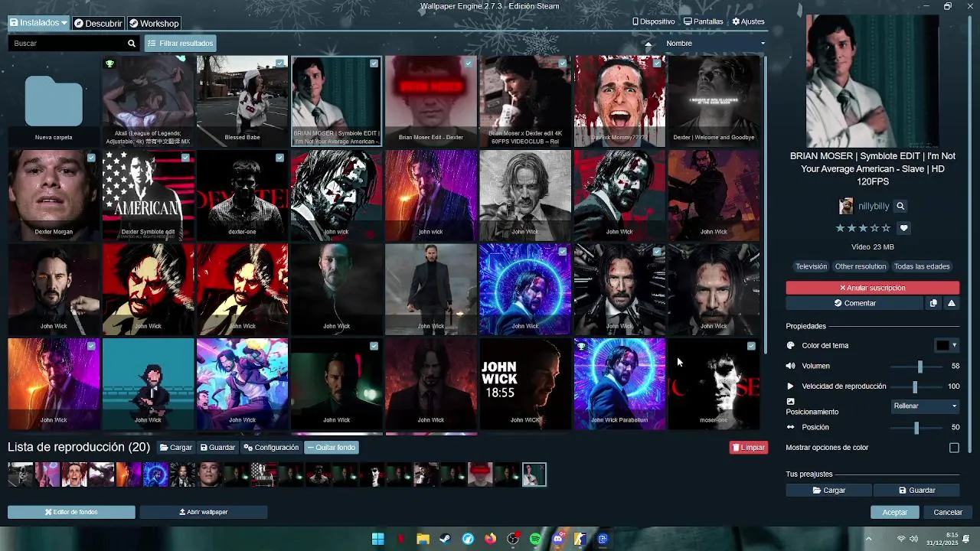This screenshot has width=980, height=551.
Task: Enable Mostrar opciones de color checkbox
Action: click(954, 448)
